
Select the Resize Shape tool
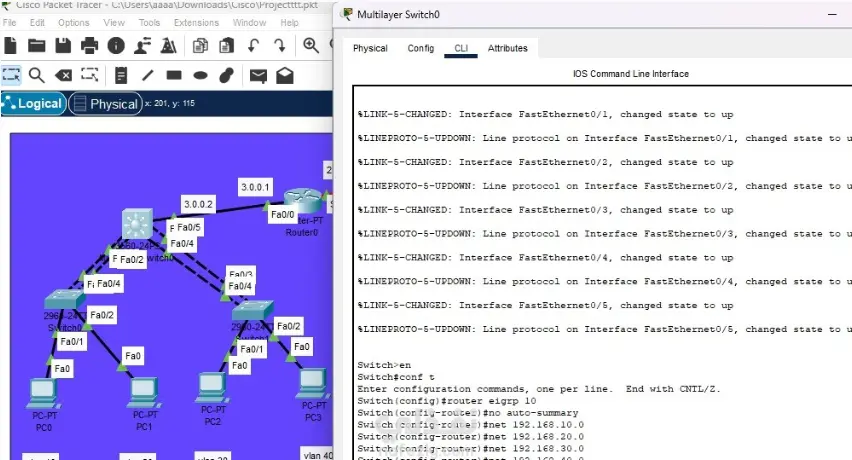(90, 75)
